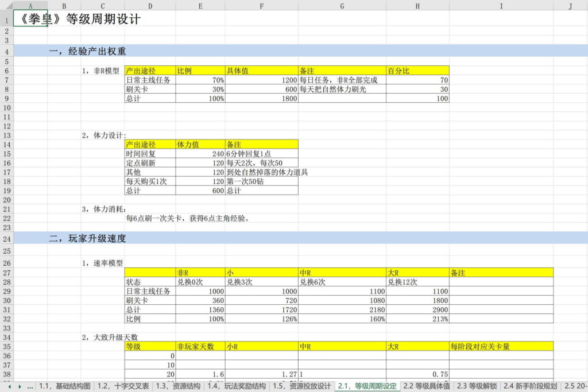Select the yellow 产出途径 header in row 6
This screenshot has height=392, width=588.
tap(150, 71)
